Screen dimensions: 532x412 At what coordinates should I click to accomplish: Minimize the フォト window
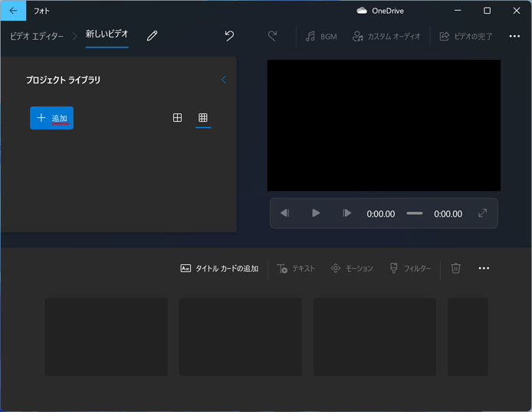click(458, 11)
